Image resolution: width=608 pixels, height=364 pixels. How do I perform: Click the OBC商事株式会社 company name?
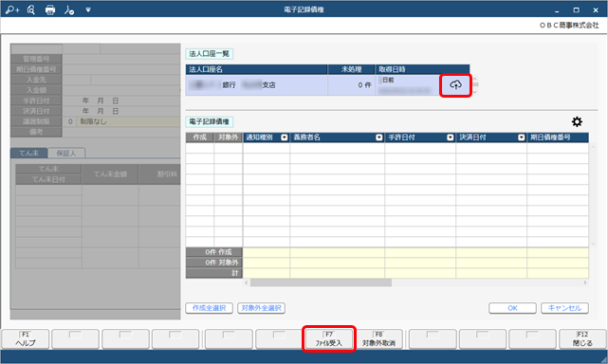(569, 26)
